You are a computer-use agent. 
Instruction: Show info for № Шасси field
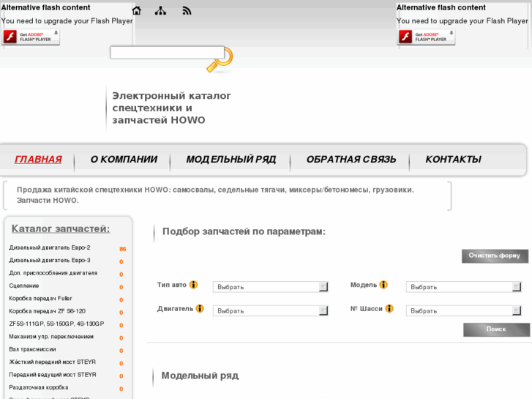389,308
